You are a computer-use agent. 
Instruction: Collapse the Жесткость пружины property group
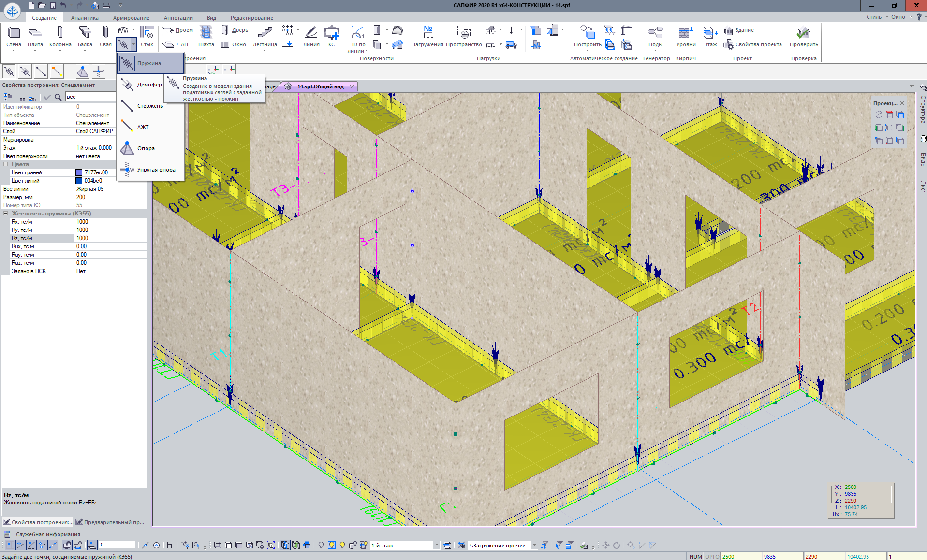pos(6,214)
